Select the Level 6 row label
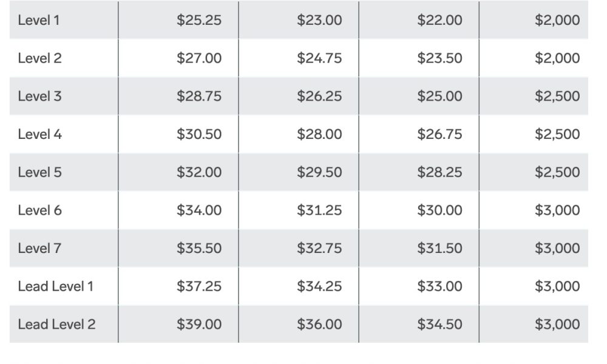 point(39,210)
